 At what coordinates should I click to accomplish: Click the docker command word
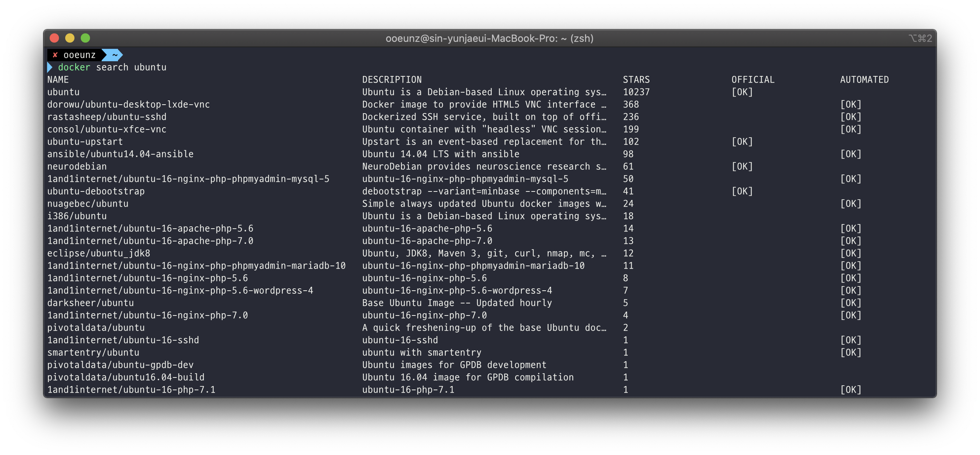pyautogui.click(x=74, y=67)
